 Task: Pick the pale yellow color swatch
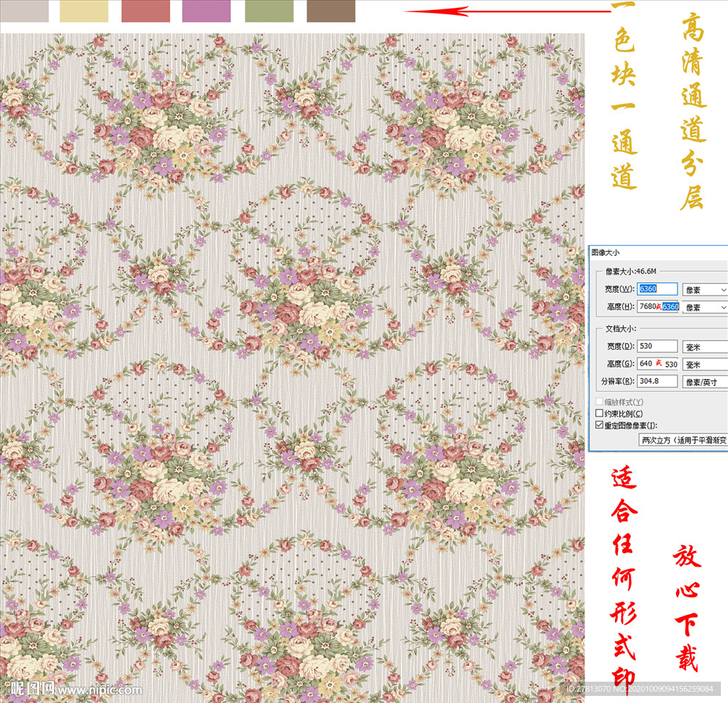coord(84,11)
